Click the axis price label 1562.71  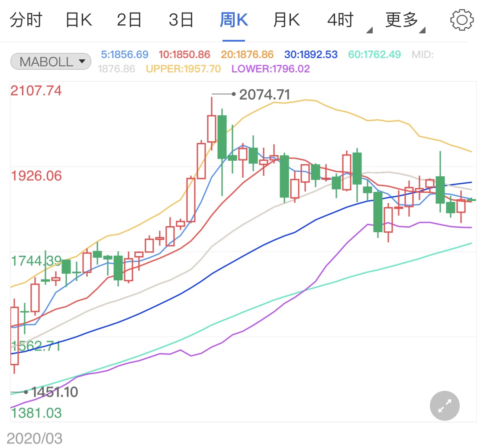coord(36,346)
